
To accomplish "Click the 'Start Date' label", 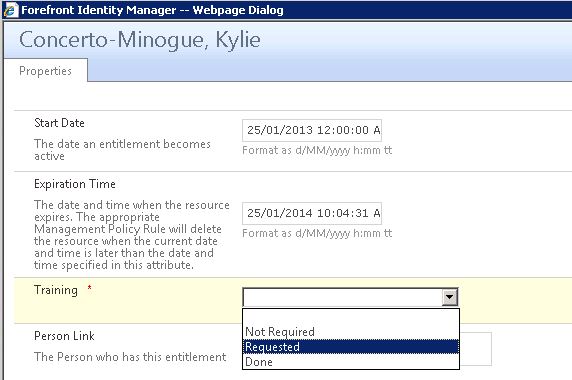I will point(59,123).
